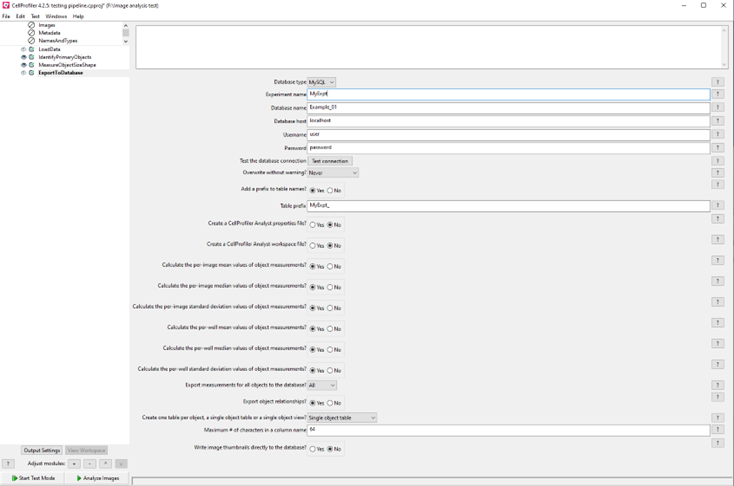Click the Experiment name input field
734x486 pixels.
point(508,95)
